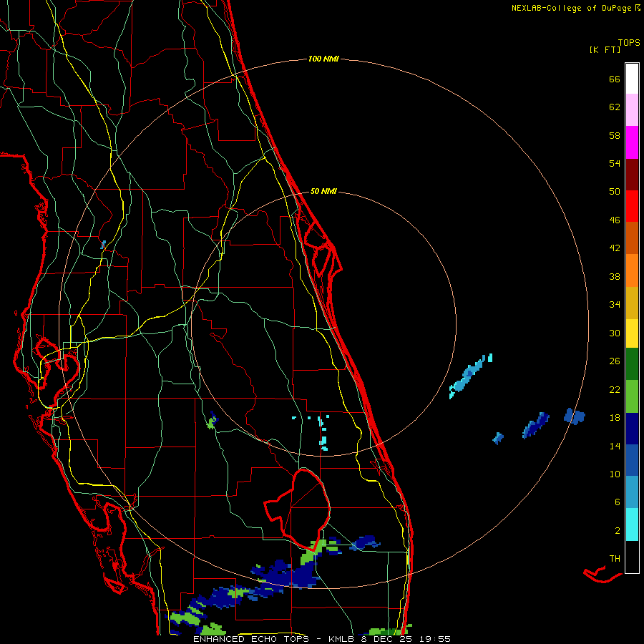Click the 18 legend value
This screenshot has height=644, width=644.
click(x=615, y=418)
